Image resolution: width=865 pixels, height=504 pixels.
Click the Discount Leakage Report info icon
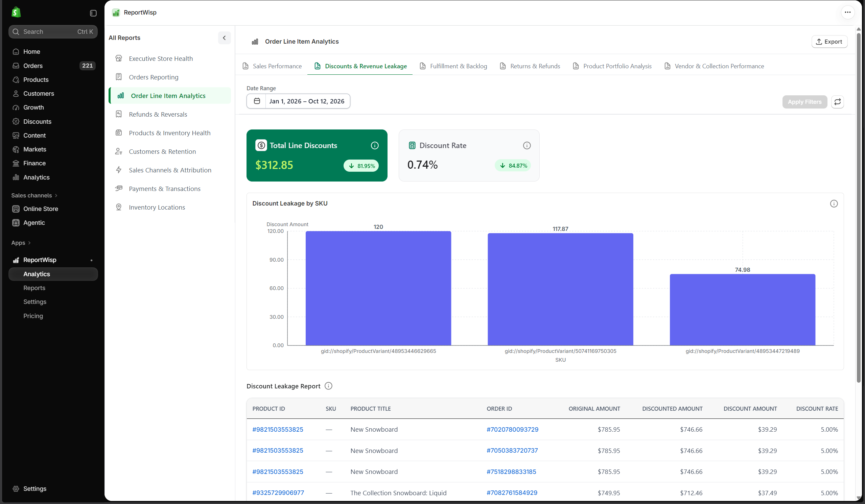click(328, 386)
